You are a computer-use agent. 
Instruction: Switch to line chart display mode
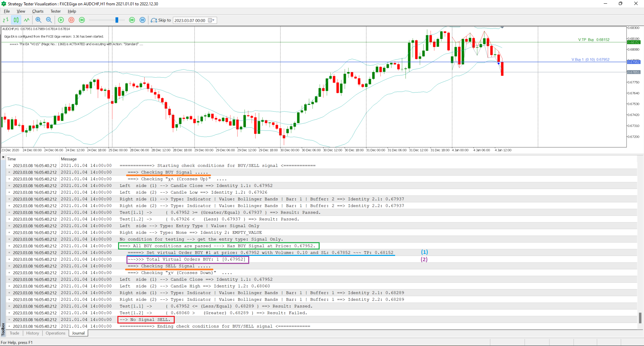tap(27, 20)
